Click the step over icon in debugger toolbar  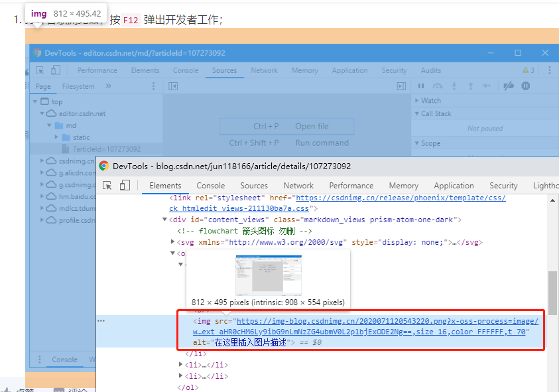click(x=438, y=86)
